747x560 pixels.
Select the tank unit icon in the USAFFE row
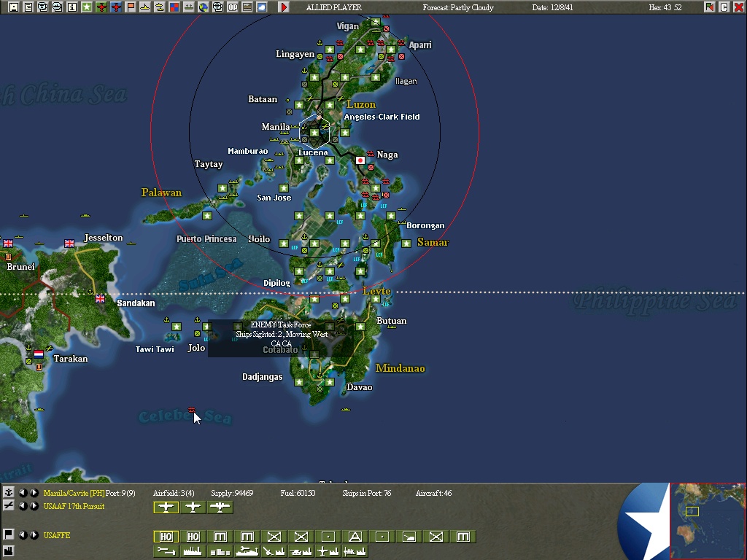[x=409, y=537]
